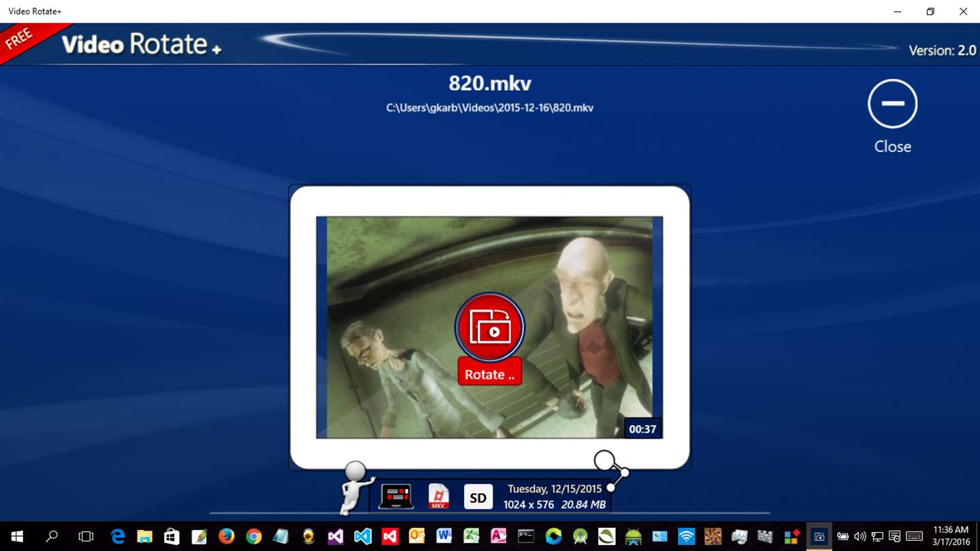
Task: Open purple Visual Studio taskbar icon
Action: (x=336, y=537)
